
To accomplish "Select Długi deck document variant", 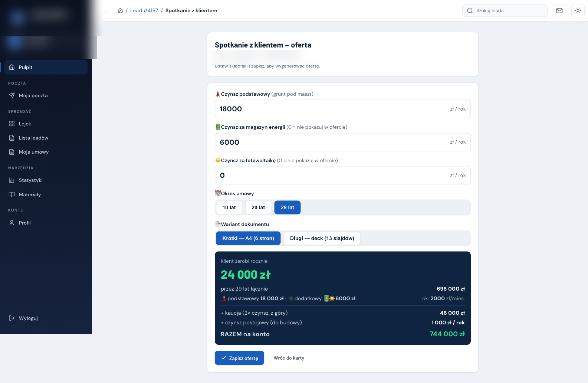I will pyautogui.click(x=322, y=238).
